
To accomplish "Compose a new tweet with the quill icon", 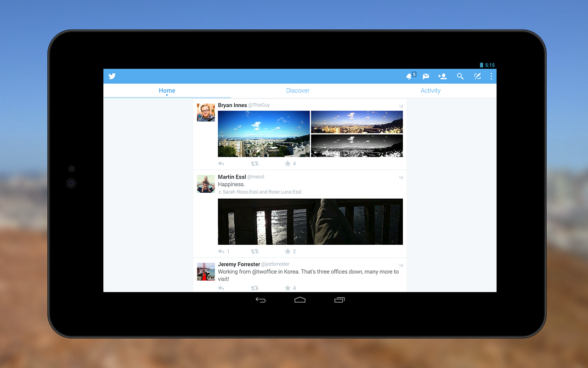I will 477,76.
